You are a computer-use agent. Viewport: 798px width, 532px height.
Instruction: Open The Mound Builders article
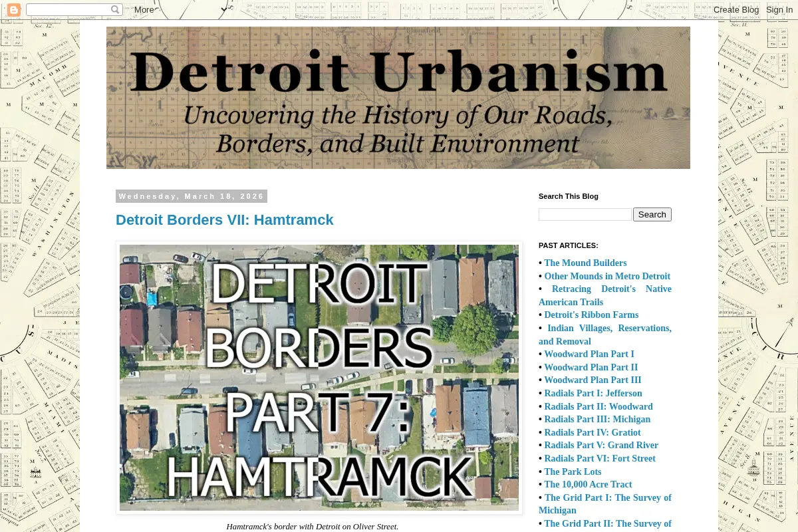(585, 263)
